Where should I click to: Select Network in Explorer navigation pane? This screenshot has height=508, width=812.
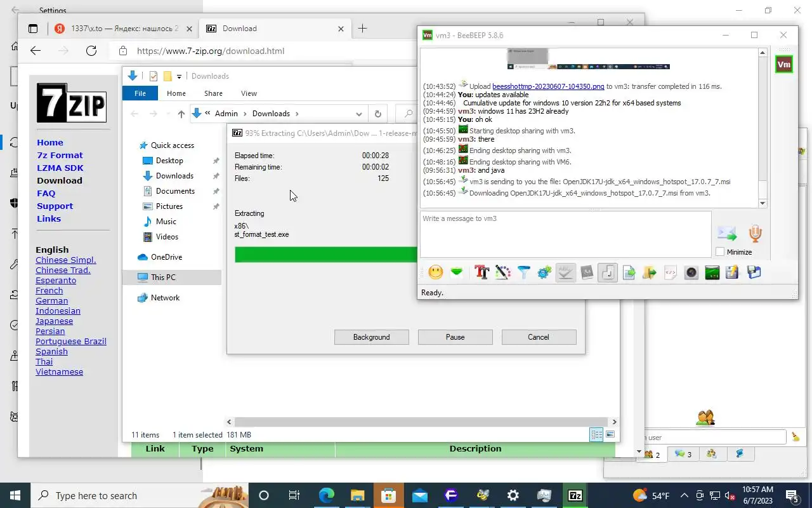(x=165, y=298)
